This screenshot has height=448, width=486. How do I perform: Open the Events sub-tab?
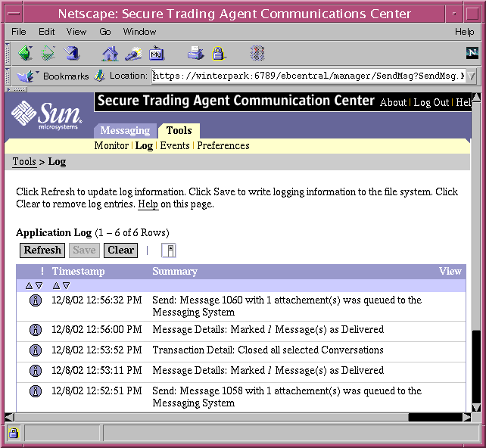tap(175, 145)
